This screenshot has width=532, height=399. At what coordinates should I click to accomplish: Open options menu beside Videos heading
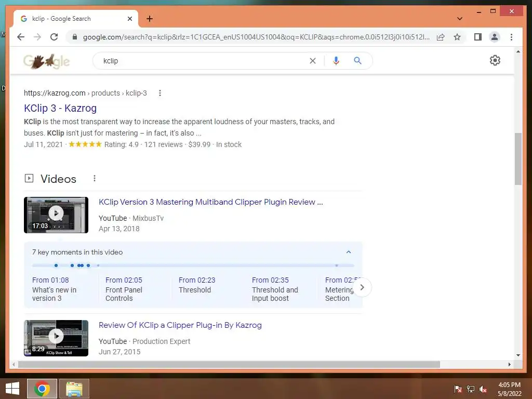[95, 179]
